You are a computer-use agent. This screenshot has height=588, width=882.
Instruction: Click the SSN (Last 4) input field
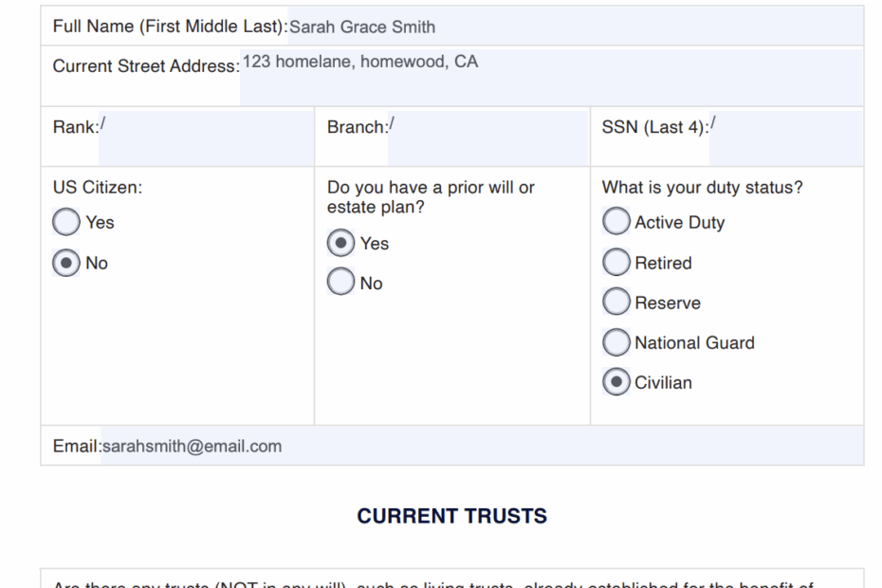[786, 138]
